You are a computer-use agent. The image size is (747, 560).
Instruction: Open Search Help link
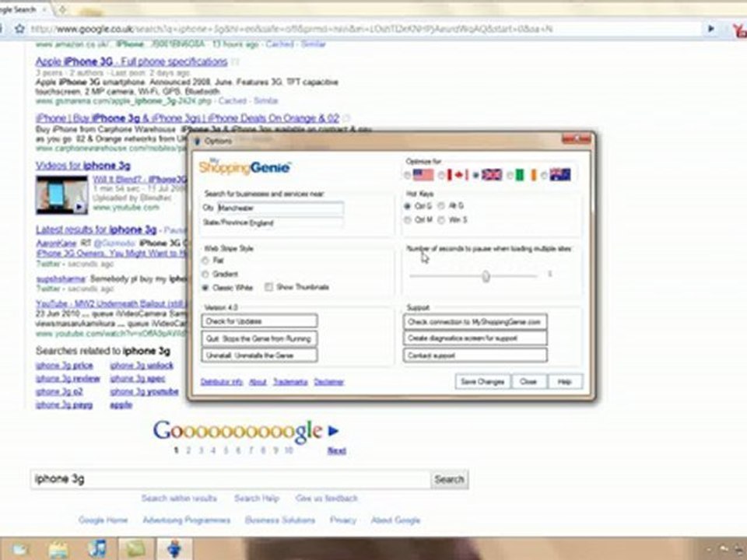point(256,499)
